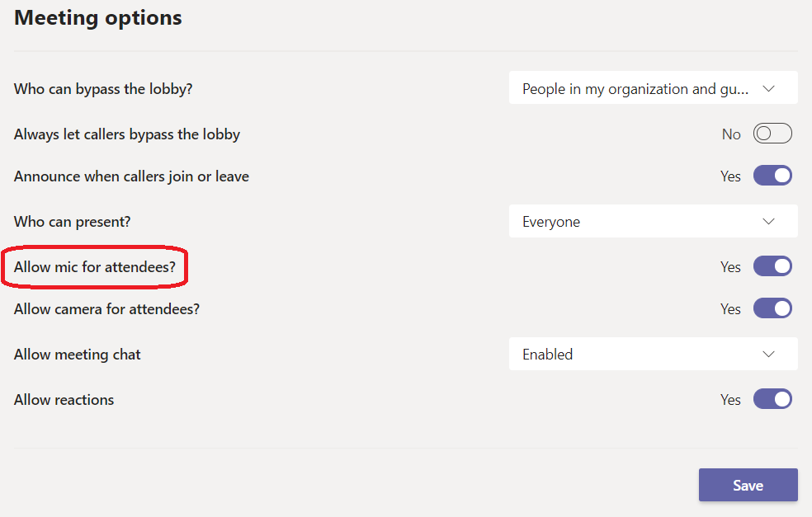Click the Meeting options heading

[98, 17]
